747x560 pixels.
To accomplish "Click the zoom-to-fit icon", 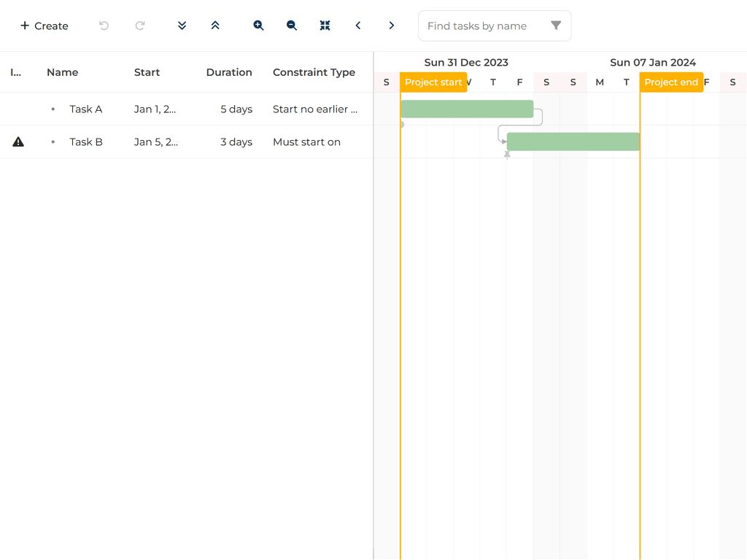I will pyautogui.click(x=325, y=26).
